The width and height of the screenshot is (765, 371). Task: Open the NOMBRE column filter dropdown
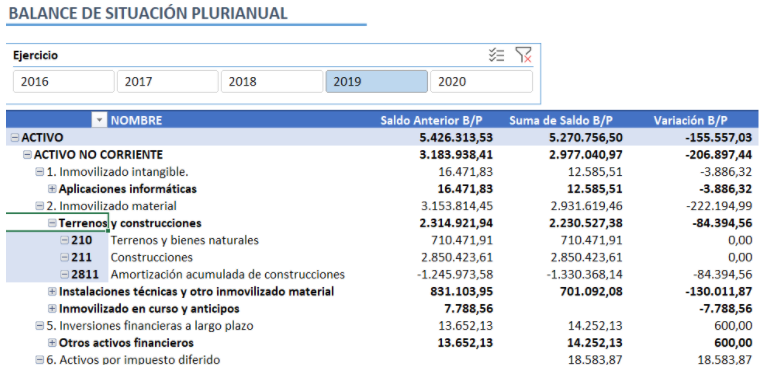tap(100, 121)
